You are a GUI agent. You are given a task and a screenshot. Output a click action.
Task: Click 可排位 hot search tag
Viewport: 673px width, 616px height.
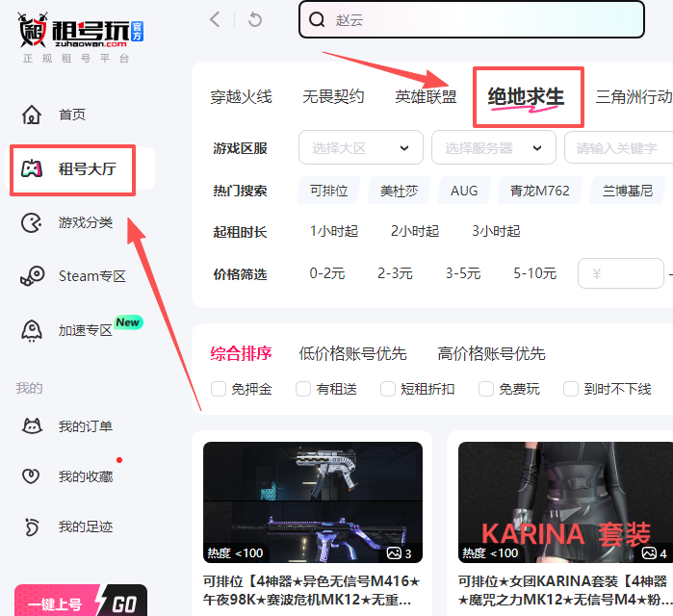(328, 190)
